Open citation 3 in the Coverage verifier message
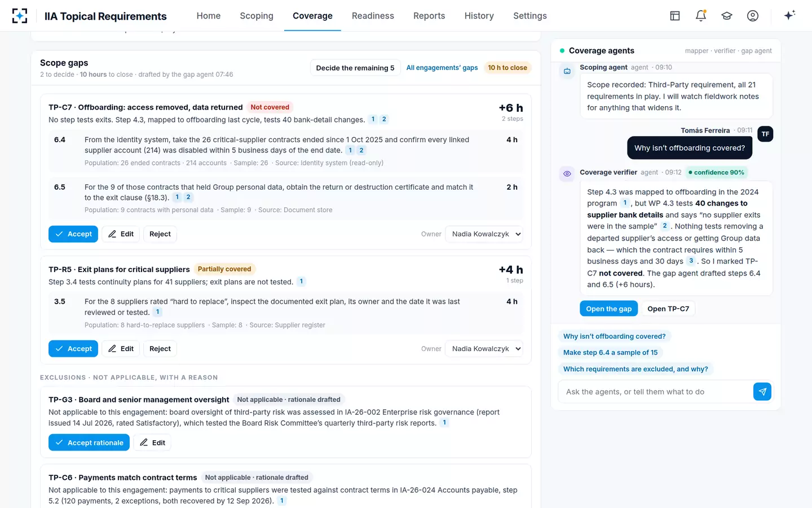The width and height of the screenshot is (812, 508). [x=691, y=261]
